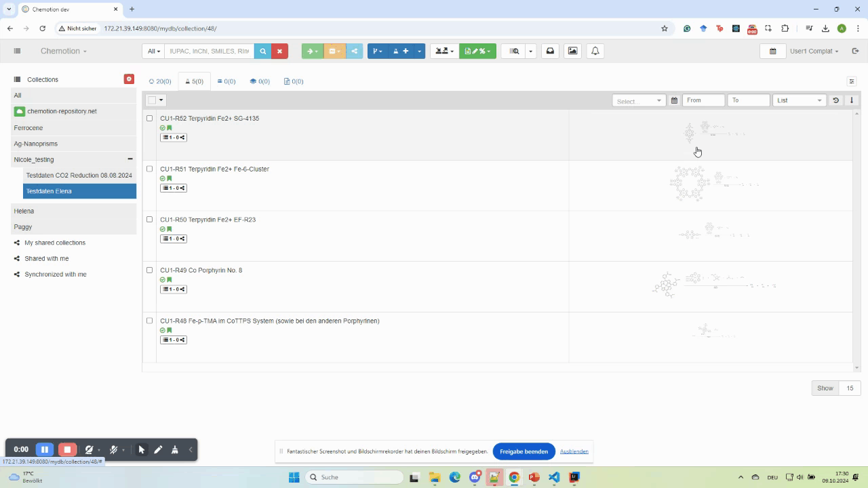Viewport: 868px width, 488px height.
Task: Check the CU1-R49 Co Porphyrin checkbox
Action: [150, 270]
